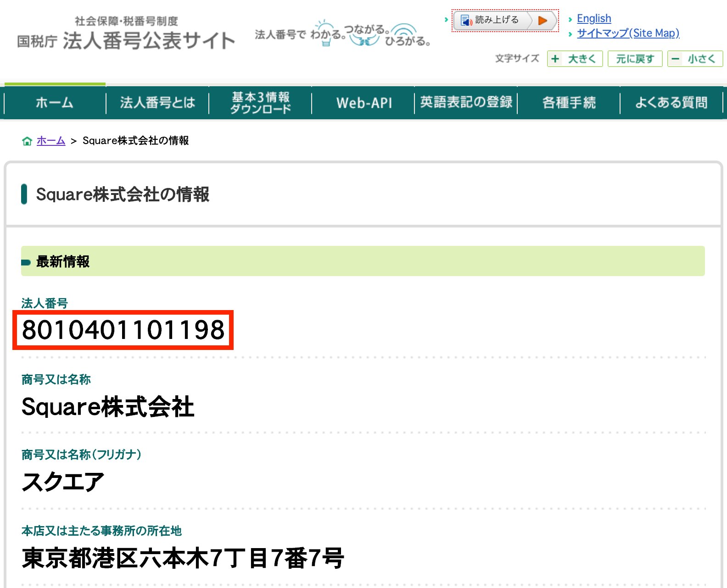Click company name Square株式会社 value
Viewport: 727px width, 588px height.
(x=108, y=407)
